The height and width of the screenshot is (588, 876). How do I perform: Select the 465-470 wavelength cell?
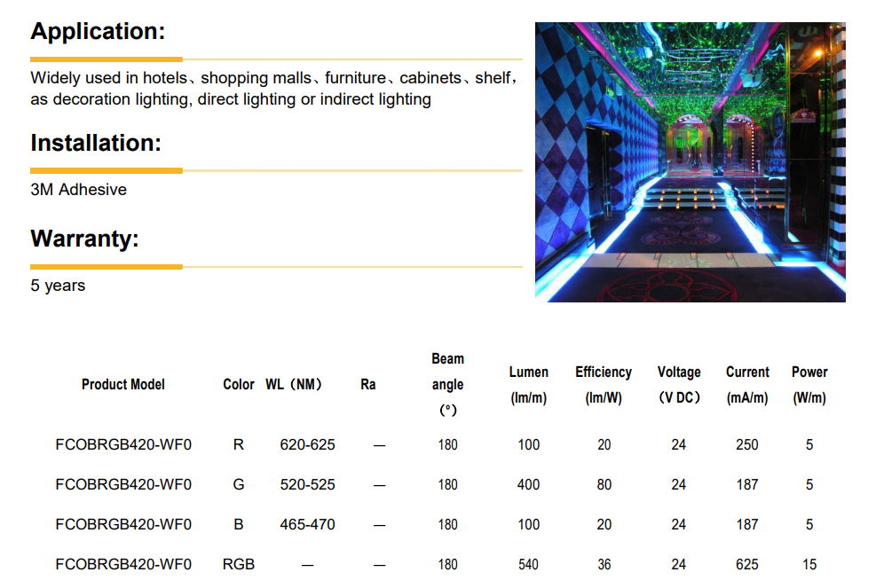coord(307,524)
